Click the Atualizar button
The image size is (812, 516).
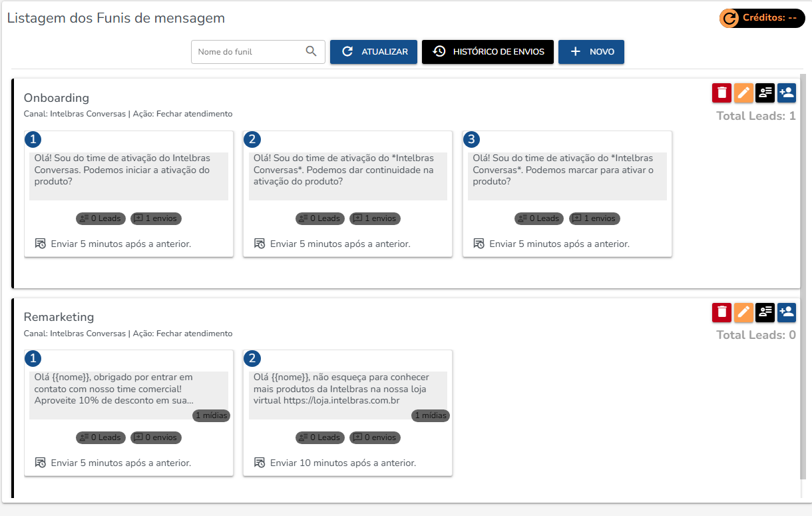373,52
